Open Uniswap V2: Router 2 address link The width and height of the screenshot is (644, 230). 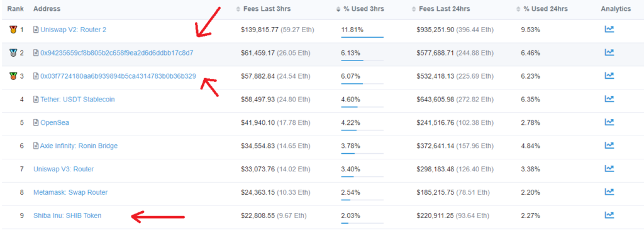(x=74, y=30)
